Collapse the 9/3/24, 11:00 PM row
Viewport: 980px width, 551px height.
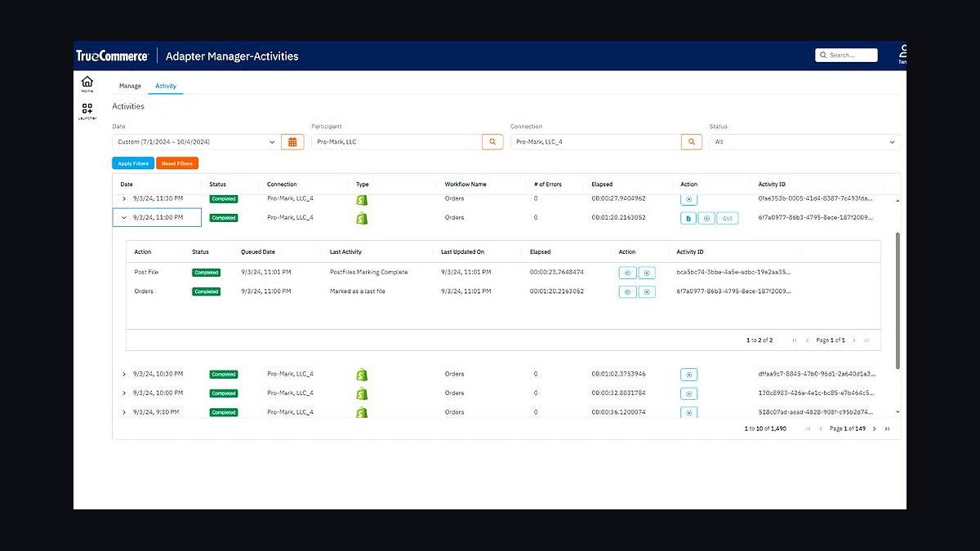tap(124, 218)
